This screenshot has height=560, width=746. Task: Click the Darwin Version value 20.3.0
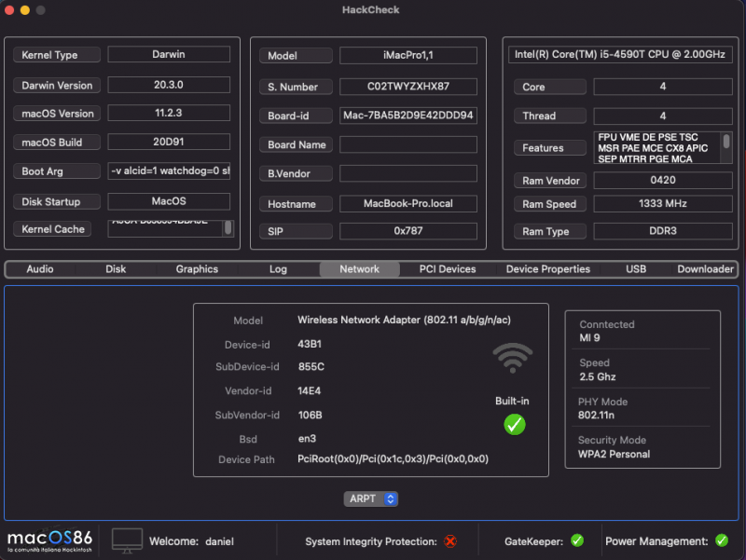coord(169,85)
